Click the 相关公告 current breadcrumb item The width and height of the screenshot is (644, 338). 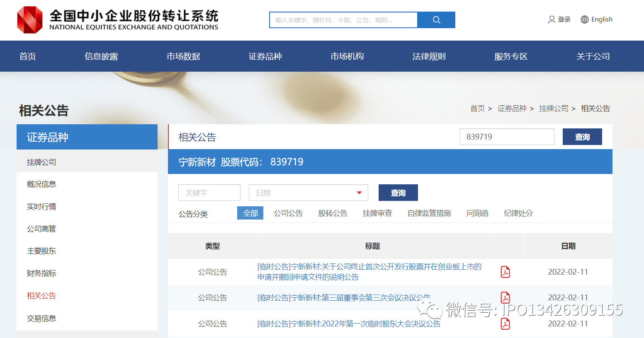click(x=595, y=109)
